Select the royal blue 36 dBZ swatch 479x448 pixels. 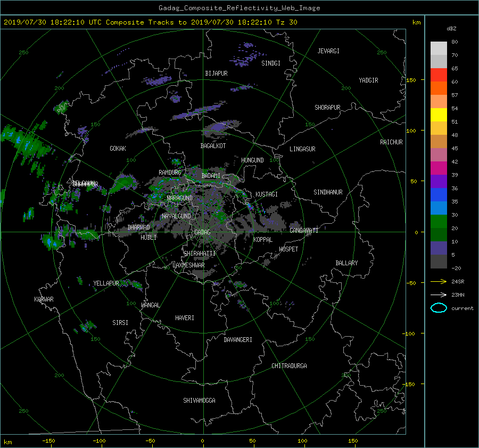[x=439, y=194]
